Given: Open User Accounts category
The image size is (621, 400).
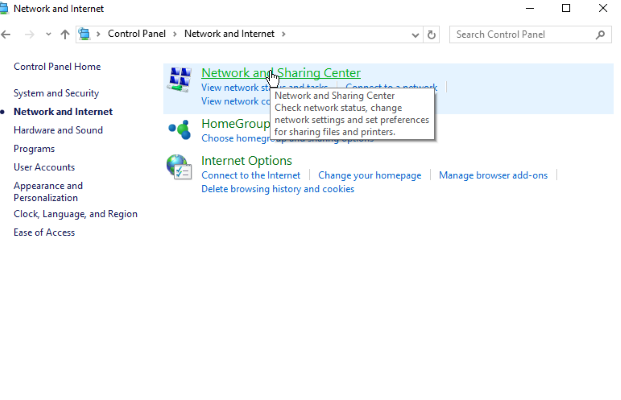Looking at the screenshot, I should coord(44,167).
